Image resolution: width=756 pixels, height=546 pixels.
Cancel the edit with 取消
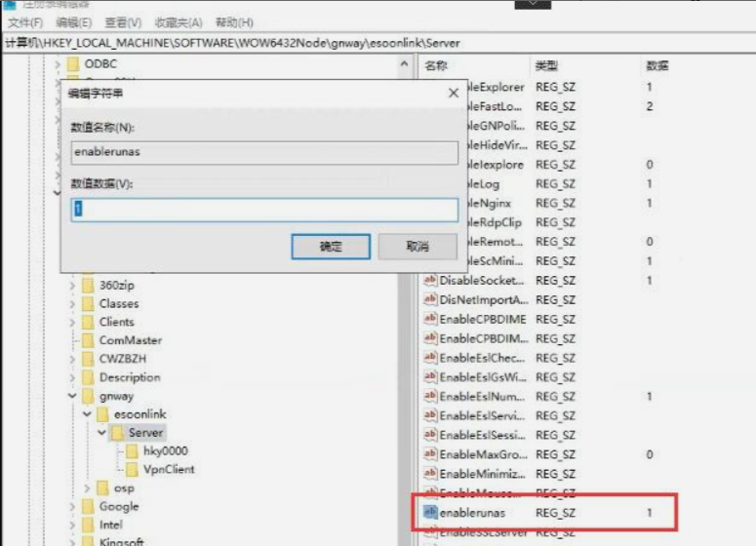tap(418, 247)
